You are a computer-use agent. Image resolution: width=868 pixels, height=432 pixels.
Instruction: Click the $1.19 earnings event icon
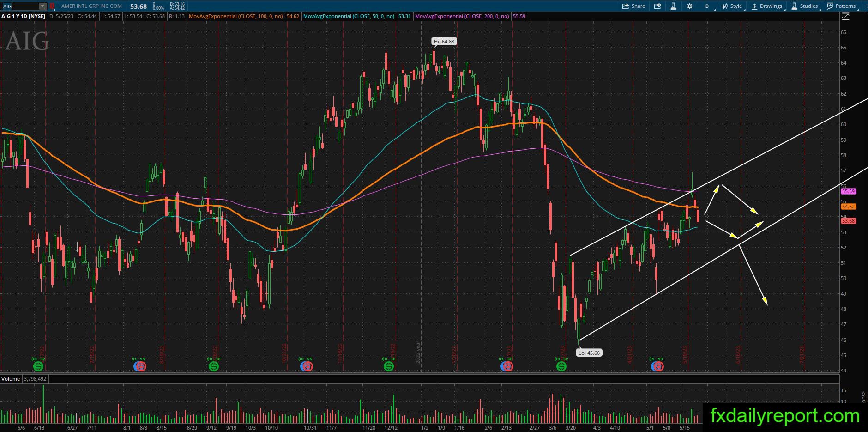[140, 366]
